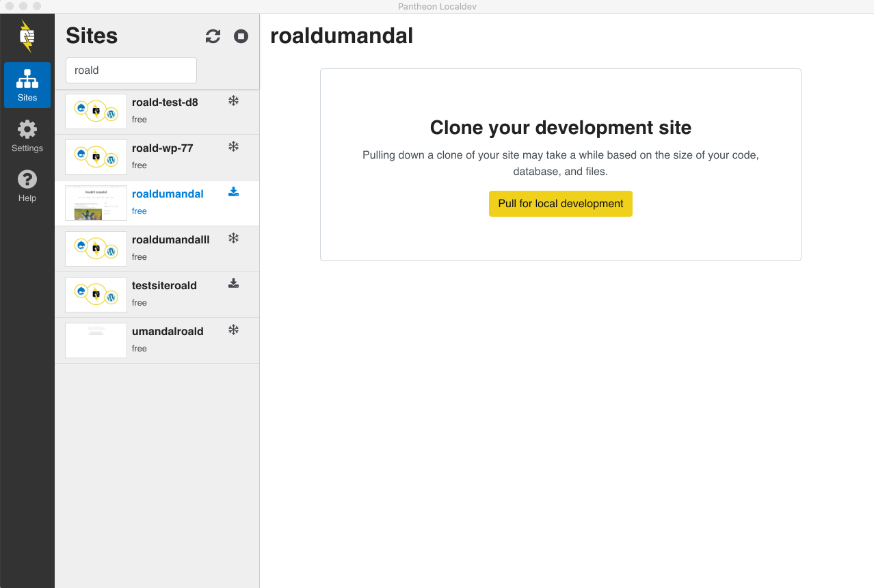
Task: Open roaldumandalll site thumbnail
Action: (x=96, y=249)
